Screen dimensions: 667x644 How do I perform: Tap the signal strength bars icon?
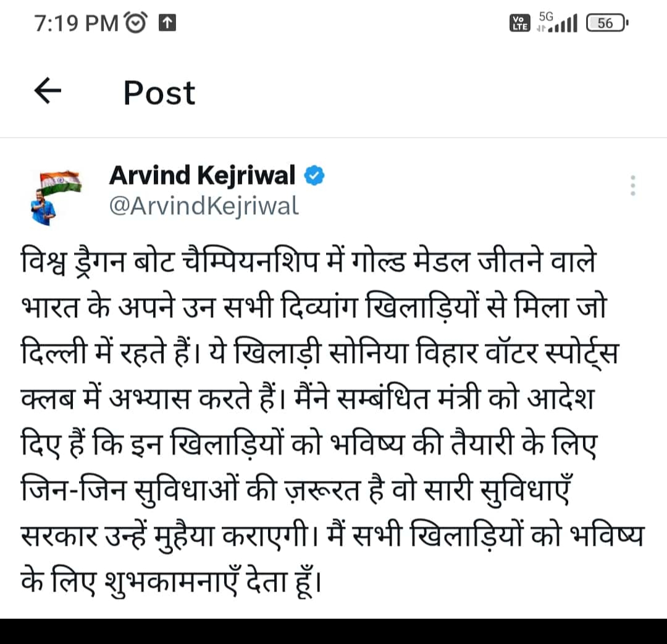[x=564, y=25]
